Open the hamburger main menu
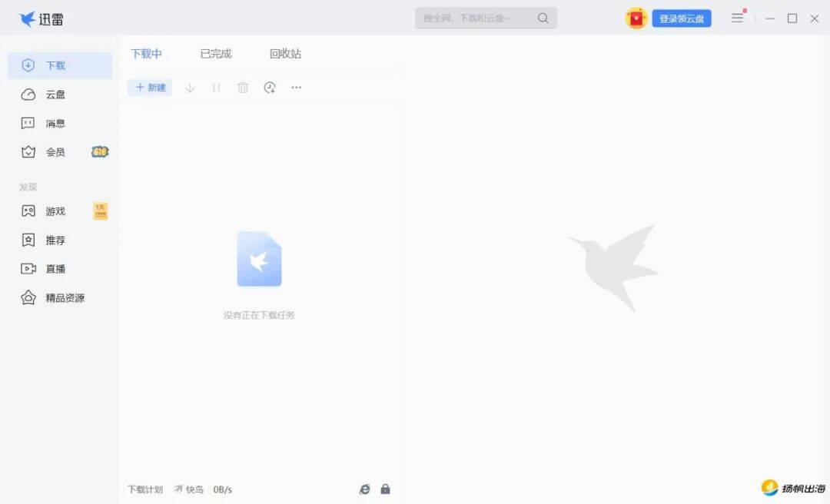Viewport: 830px width, 504px height. click(738, 18)
